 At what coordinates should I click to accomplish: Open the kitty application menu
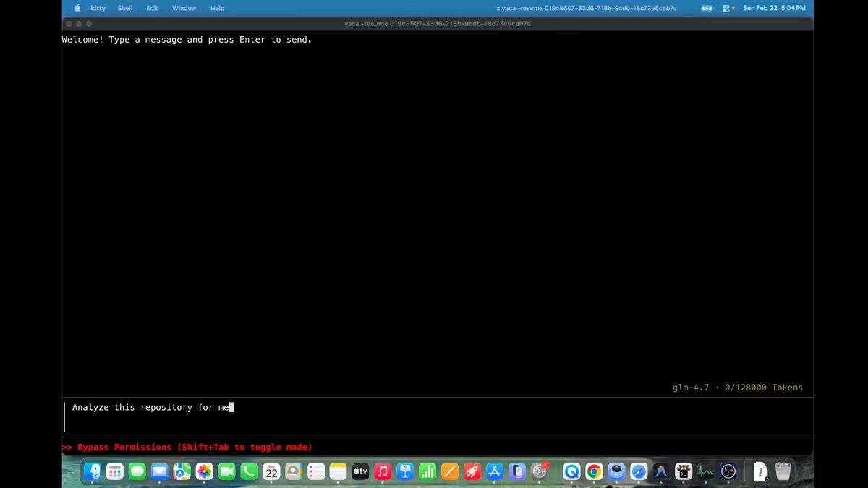98,8
